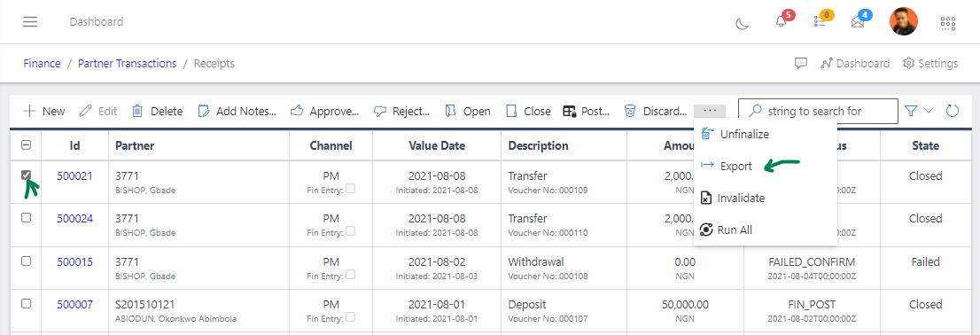Create a New receipt
Viewport: 980px width, 335px height.
pyautogui.click(x=43, y=112)
